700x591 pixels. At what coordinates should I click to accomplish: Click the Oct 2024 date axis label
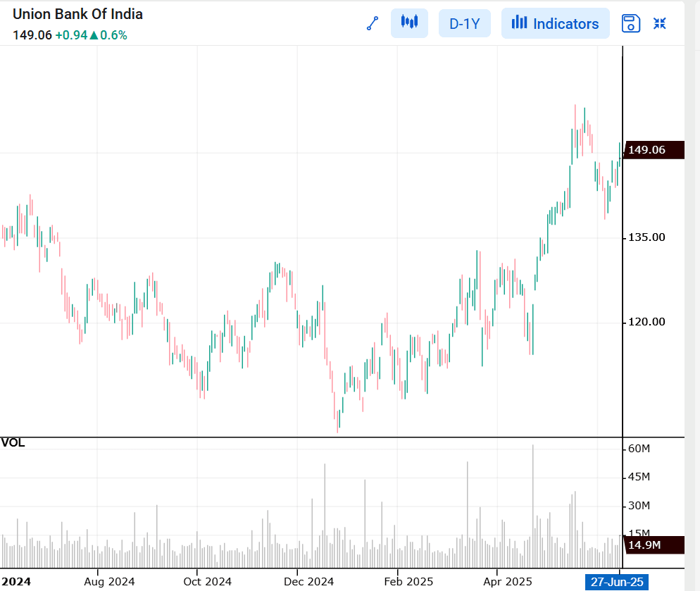click(208, 582)
